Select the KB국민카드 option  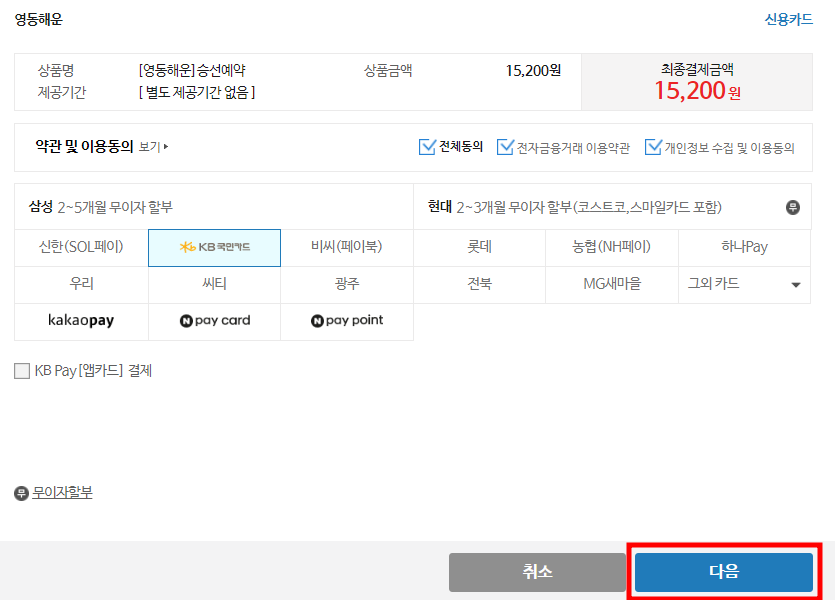click(x=214, y=248)
